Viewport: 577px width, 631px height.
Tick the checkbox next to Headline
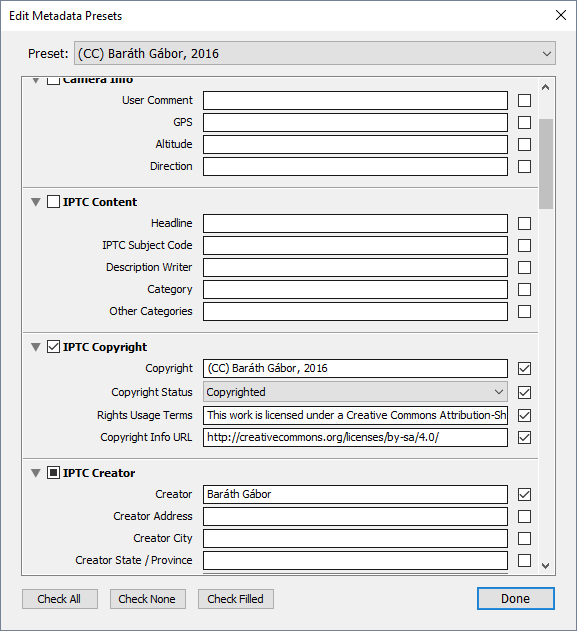click(524, 223)
